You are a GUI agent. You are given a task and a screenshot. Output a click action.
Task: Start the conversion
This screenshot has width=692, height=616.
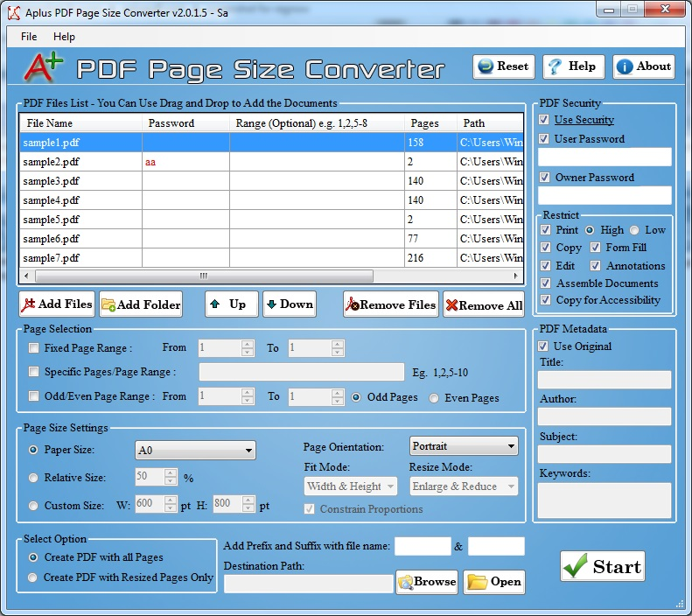coord(603,566)
